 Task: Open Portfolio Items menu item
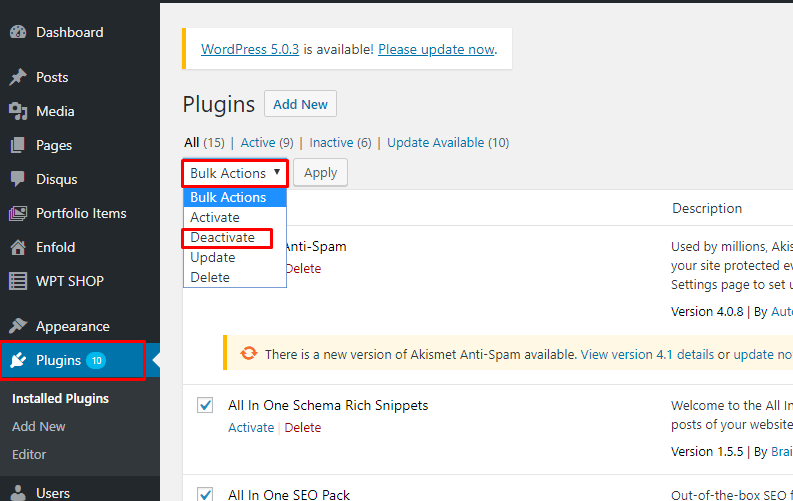click(x=80, y=213)
